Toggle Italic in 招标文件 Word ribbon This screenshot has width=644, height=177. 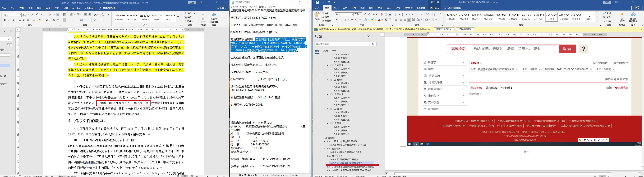pyautogui.click(x=9, y=20)
